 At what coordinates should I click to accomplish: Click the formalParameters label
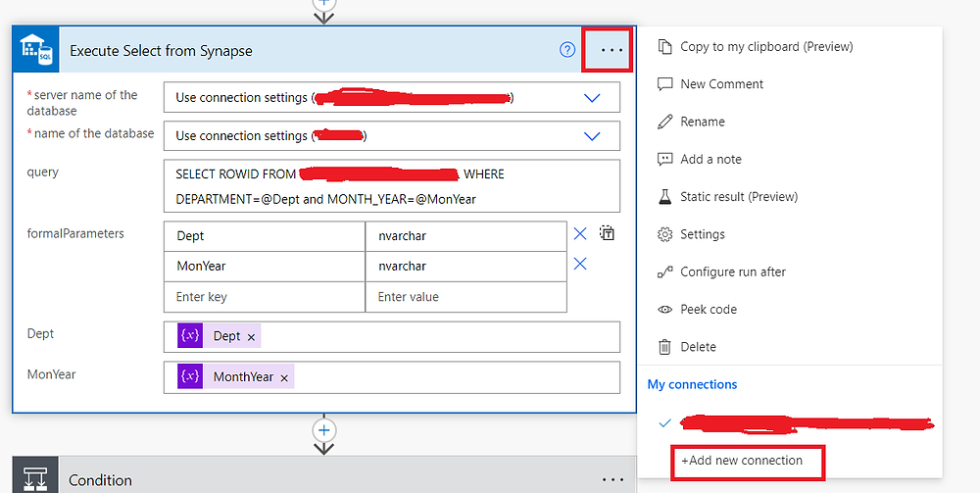click(x=75, y=233)
